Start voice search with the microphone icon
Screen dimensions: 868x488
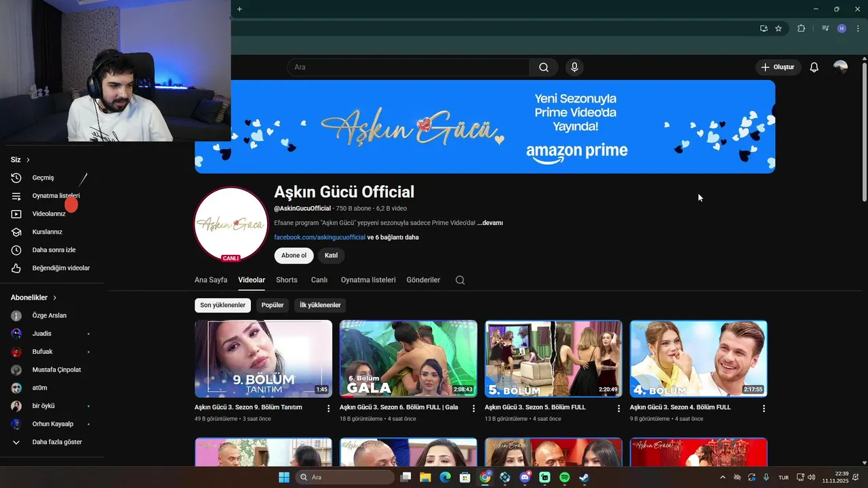tap(574, 67)
